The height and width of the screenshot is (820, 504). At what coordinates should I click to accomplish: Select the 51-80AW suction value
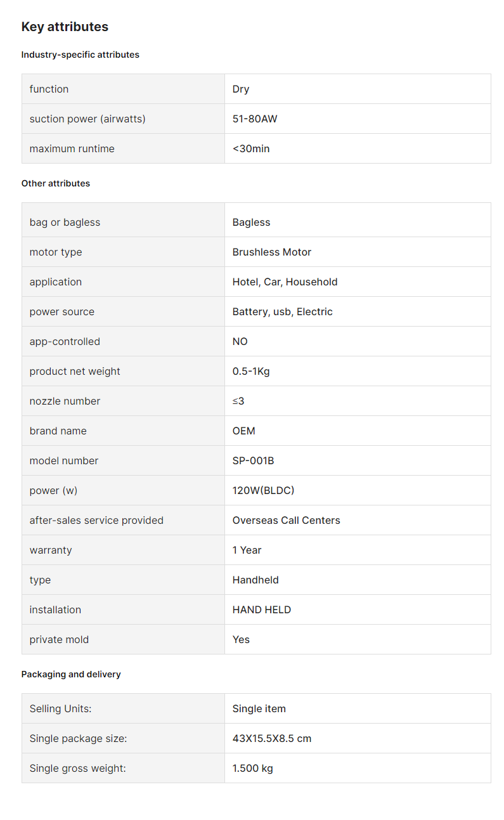tap(255, 119)
